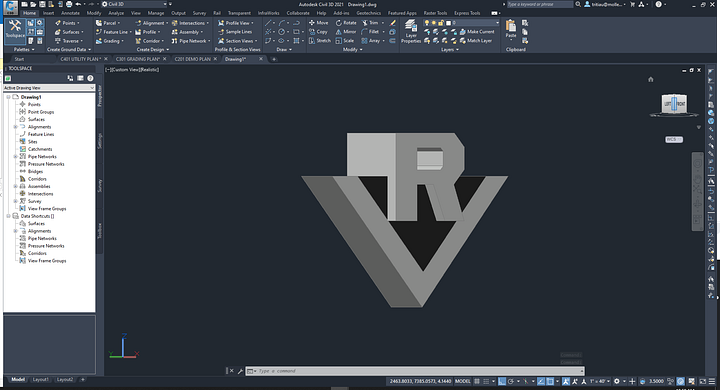Image resolution: width=720 pixels, height=390 pixels.
Task: Open the Surfaces dropdown in ribbon
Action: pyautogui.click(x=69, y=32)
